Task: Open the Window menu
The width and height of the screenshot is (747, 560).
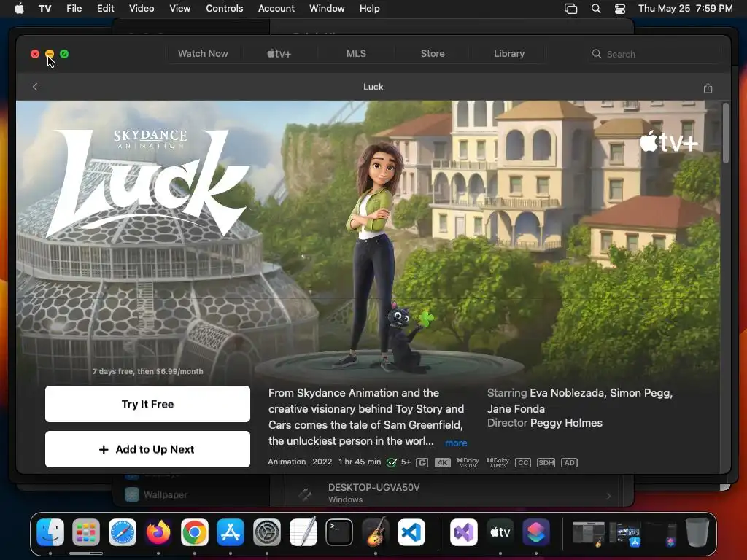Action: pos(327,9)
